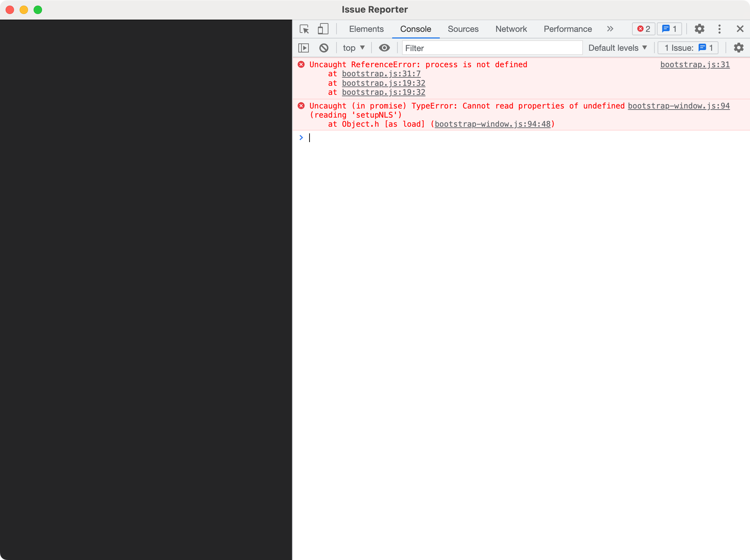Click the blue message count badge
This screenshot has height=560, width=750.
(x=669, y=29)
